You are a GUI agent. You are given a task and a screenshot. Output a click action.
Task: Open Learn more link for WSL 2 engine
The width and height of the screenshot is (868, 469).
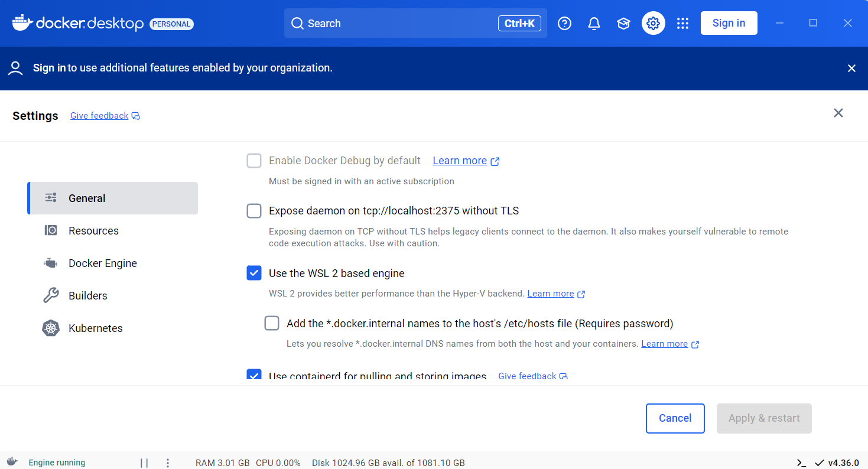(551, 294)
